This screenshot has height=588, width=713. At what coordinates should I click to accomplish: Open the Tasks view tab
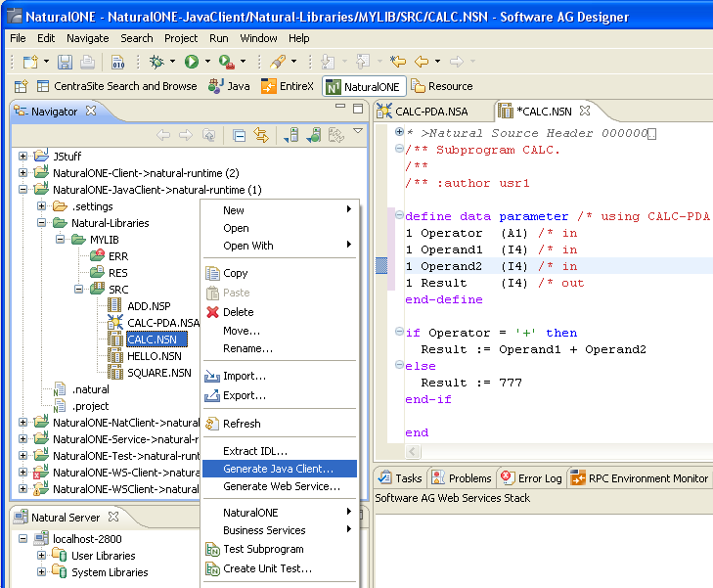coord(401,478)
